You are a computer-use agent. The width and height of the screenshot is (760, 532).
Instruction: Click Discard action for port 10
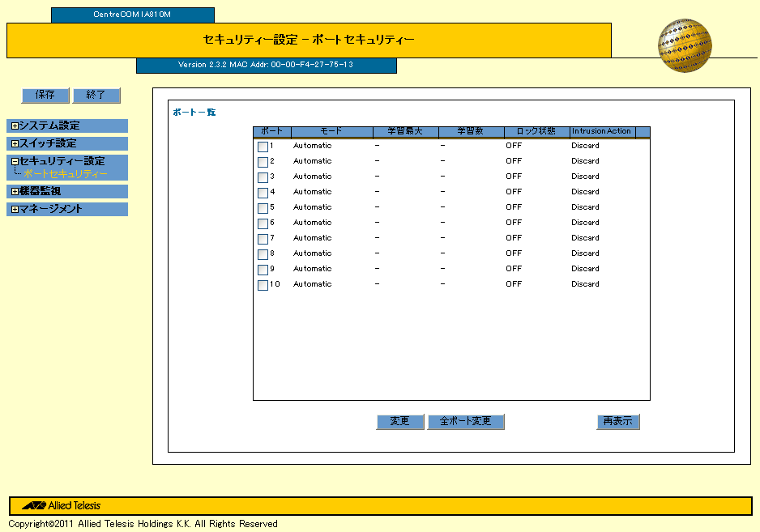[585, 284]
